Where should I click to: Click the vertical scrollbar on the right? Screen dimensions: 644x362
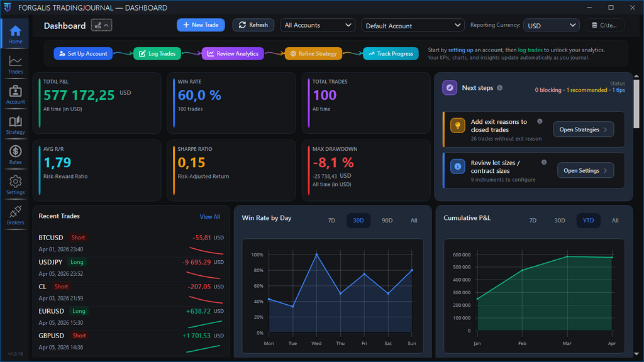[x=636, y=94]
